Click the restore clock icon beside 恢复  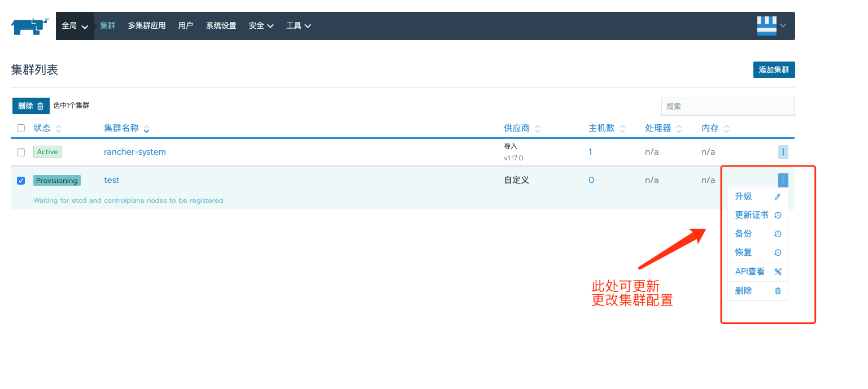click(778, 252)
